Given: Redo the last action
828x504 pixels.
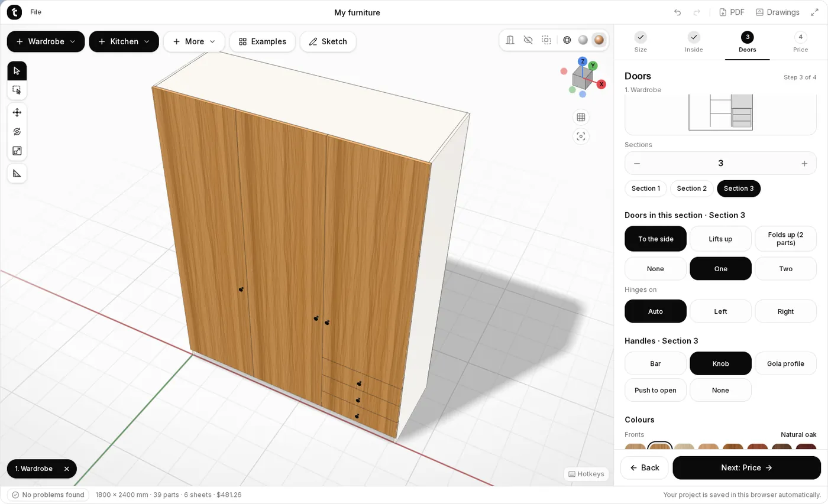Looking at the screenshot, I should tap(697, 12).
